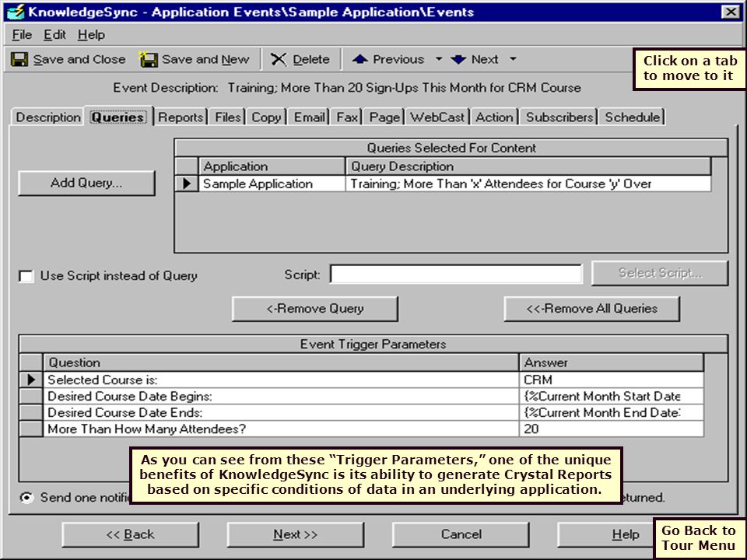Click the Application column header
Viewport: 747px width, 560px height.
coord(272,166)
